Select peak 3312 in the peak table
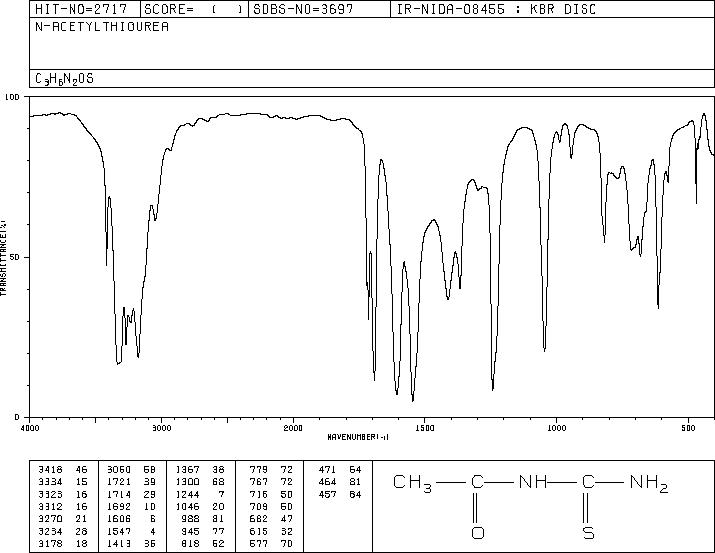The width and height of the screenshot is (715, 553). tap(50, 506)
